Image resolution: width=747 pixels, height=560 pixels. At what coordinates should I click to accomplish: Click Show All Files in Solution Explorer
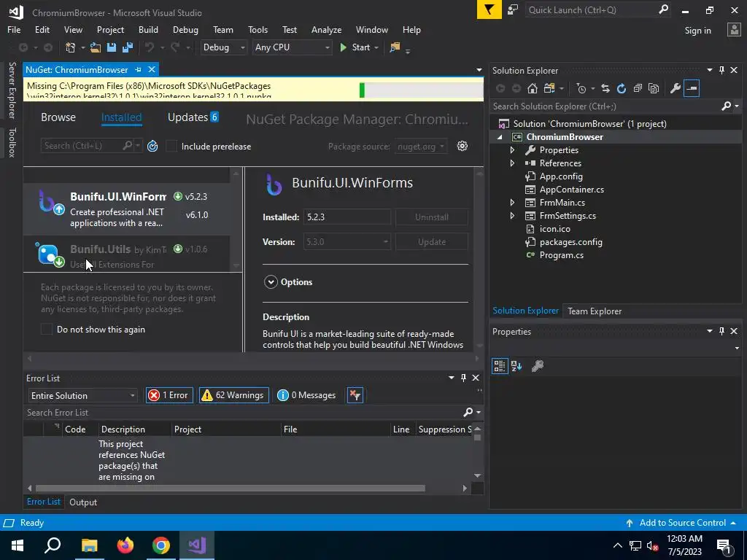pos(654,88)
